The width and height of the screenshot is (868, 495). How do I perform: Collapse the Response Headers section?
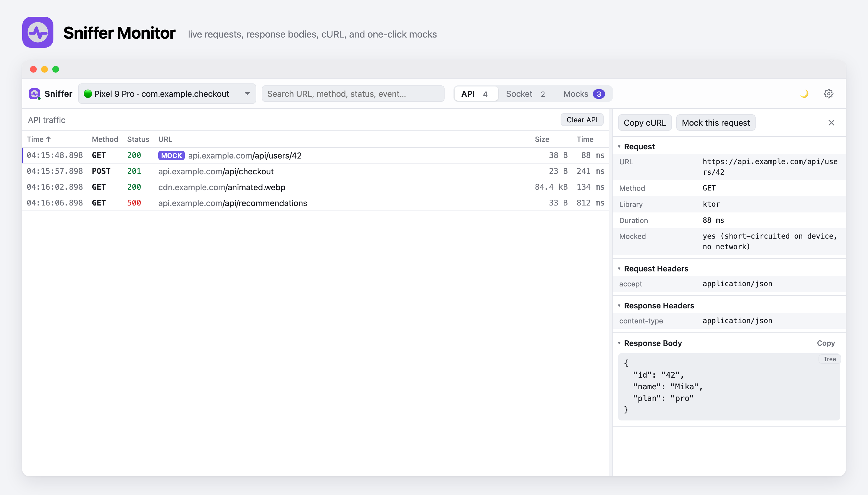(656, 306)
